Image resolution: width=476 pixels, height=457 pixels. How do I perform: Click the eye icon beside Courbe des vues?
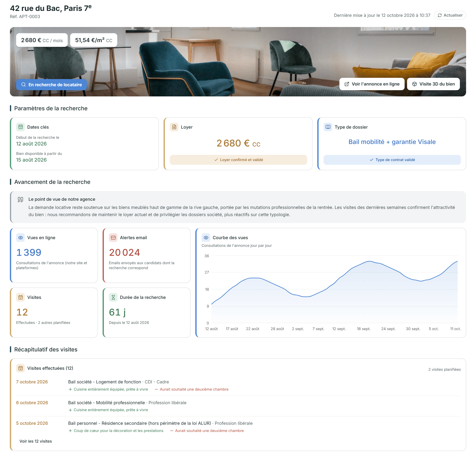pos(206,237)
